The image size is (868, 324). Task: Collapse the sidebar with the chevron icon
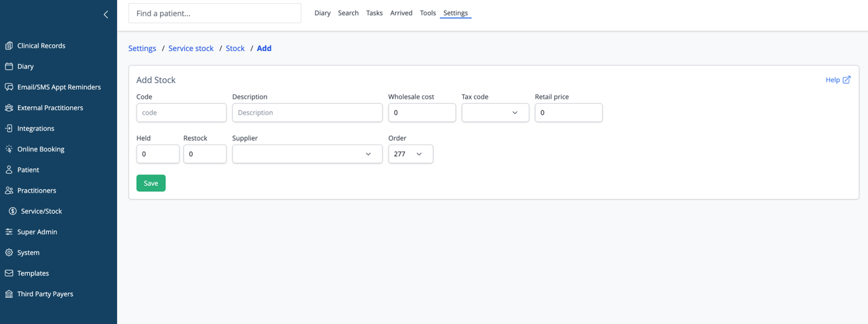pyautogui.click(x=106, y=14)
